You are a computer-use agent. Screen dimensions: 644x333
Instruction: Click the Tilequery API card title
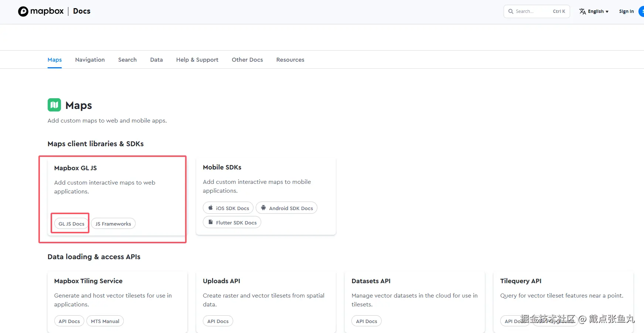click(x=521, y=281)
